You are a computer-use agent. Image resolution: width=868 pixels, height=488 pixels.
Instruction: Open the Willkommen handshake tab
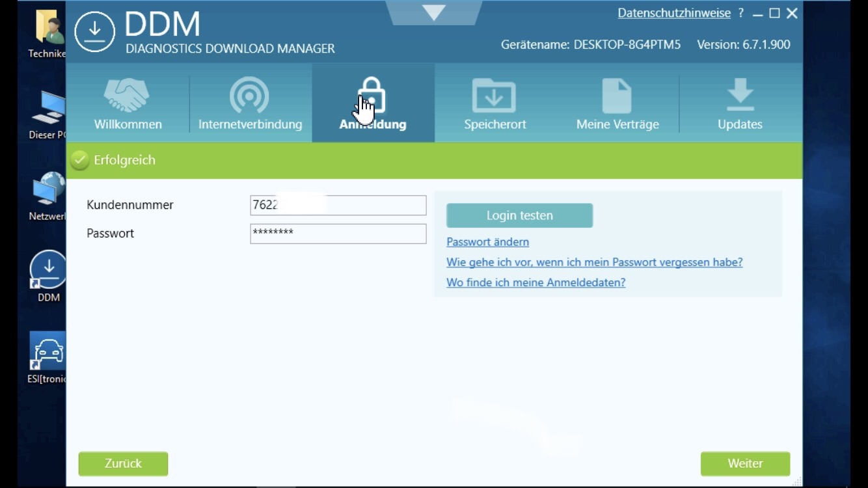[128, 103]
